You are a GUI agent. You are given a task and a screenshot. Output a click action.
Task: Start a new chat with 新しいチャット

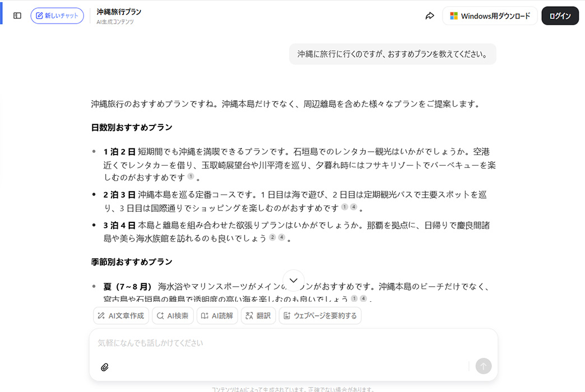[x=57, y=16]
